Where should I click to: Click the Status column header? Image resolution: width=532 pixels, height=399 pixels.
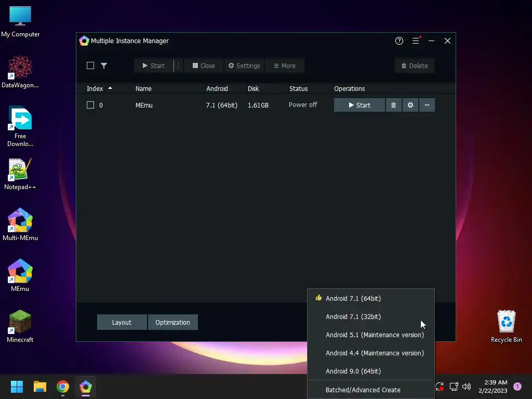[299, 88]
